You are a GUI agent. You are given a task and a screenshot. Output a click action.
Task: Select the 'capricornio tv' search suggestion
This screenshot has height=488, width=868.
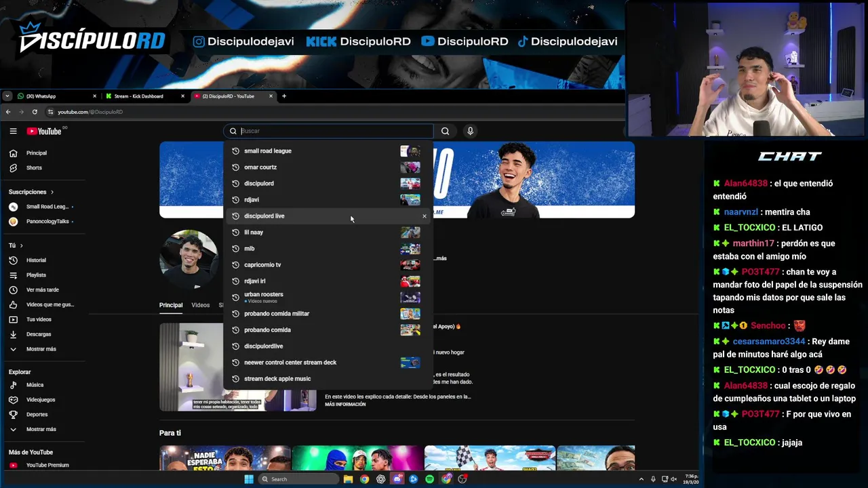point(328,265)
